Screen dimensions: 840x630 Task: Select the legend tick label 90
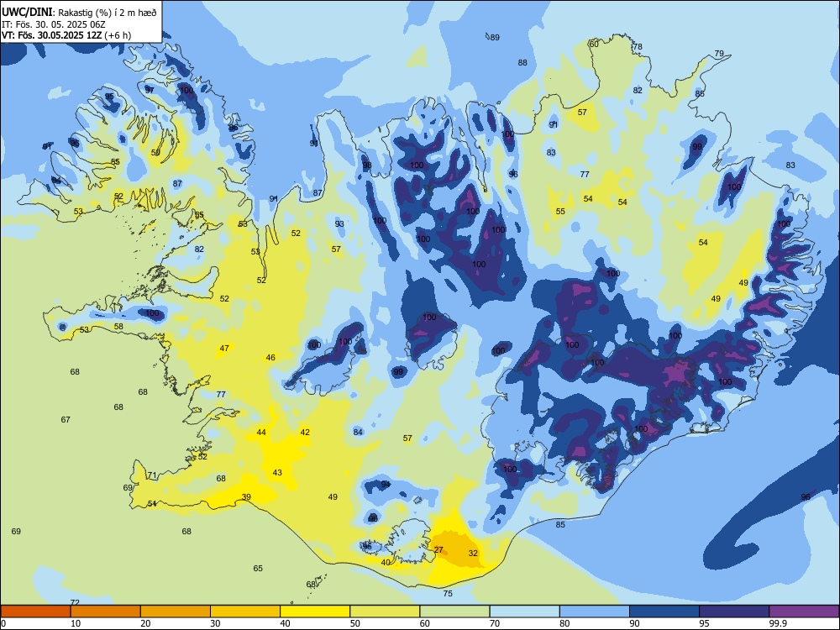click(x=635, y=623)
